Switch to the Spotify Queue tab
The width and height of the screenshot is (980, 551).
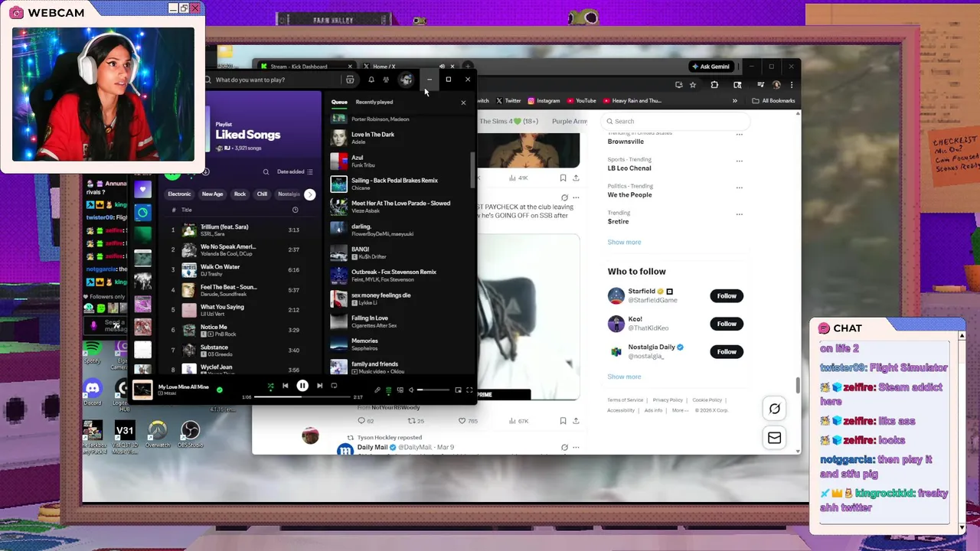tap(339, 102)
